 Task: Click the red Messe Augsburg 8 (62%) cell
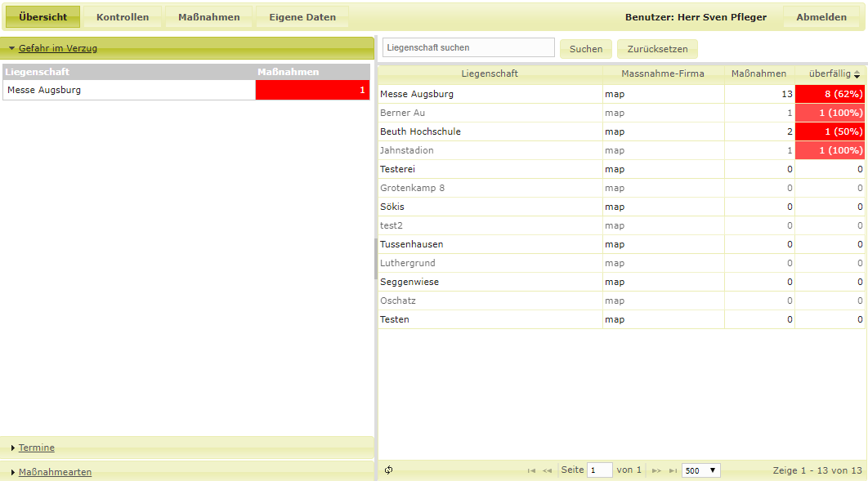pos(830,94)
